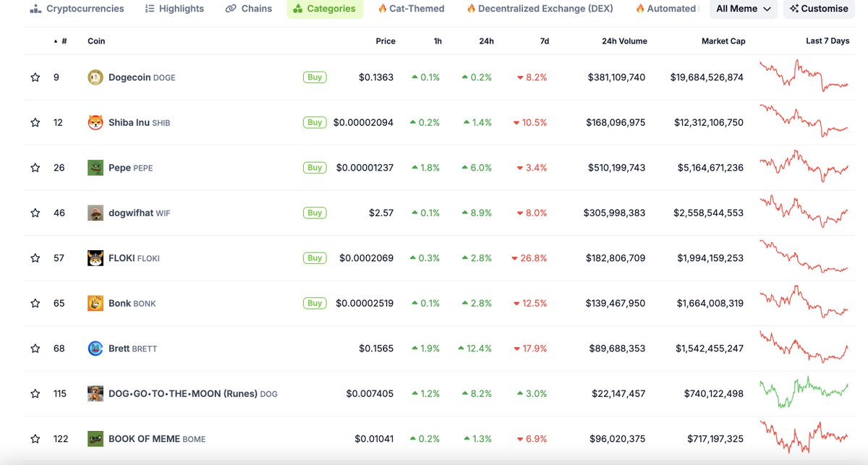Star Brett as a favorite

click(35, 349)
